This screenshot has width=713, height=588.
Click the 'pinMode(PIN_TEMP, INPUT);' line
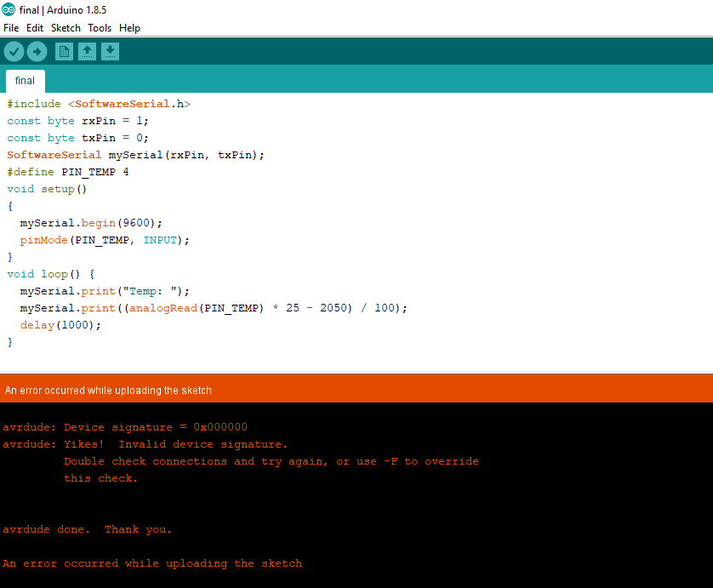coord(105,240)
